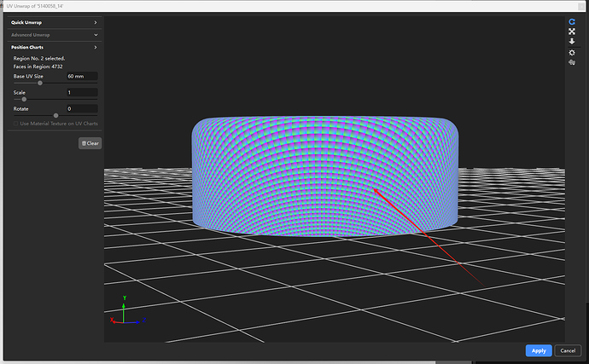Click the Cancel button
The height and width of the screenshot is (364, 589).
pos(568,350)
